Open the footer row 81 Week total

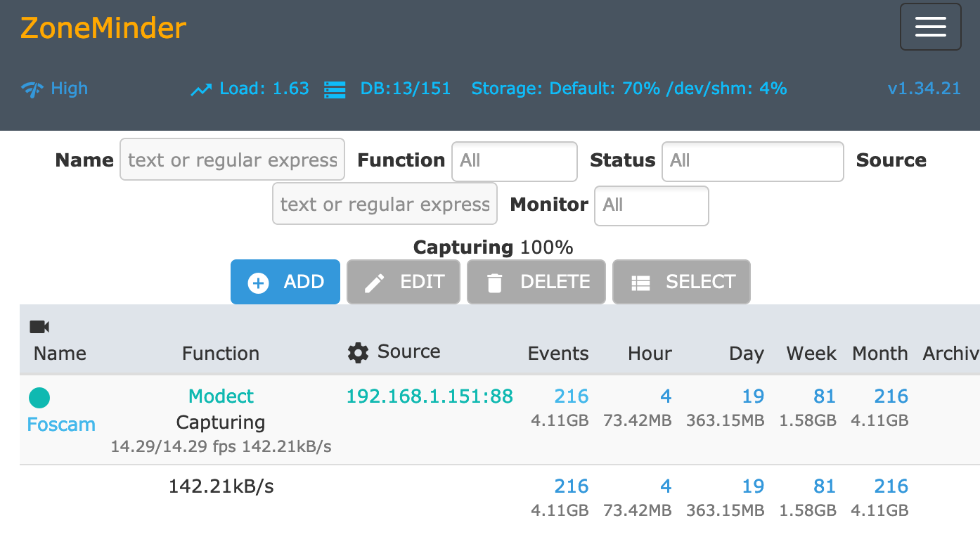pyautogui.click(x=825, y=486)
